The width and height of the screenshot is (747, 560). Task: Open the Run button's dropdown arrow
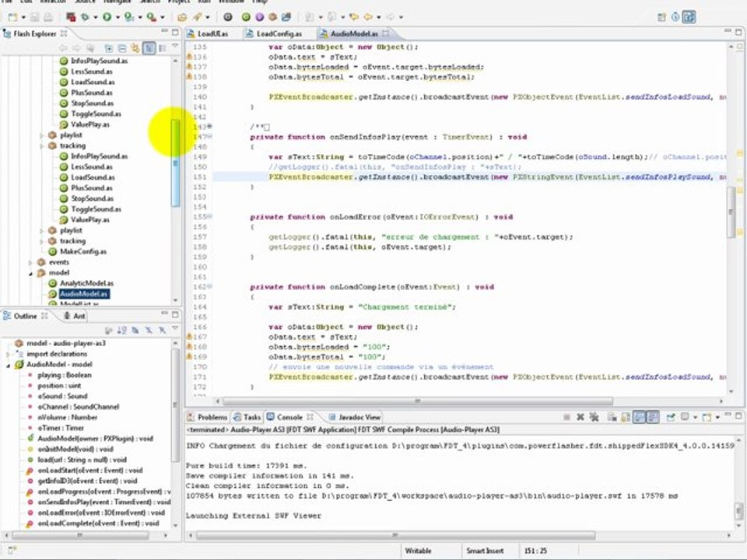(117, 17)
